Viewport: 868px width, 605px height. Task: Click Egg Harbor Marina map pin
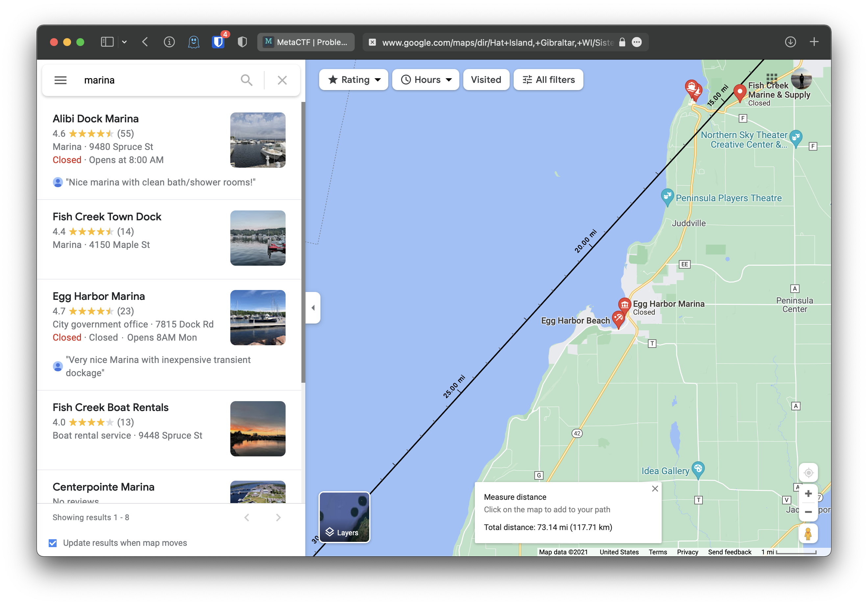[x=624, y=305]
